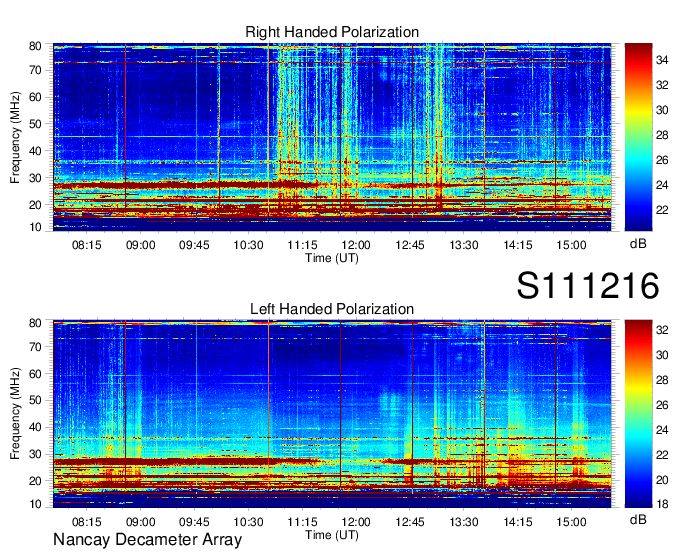Click 40 MHz tick on left-handed frequency axis

pyautogui.click(x=35, y=428)
